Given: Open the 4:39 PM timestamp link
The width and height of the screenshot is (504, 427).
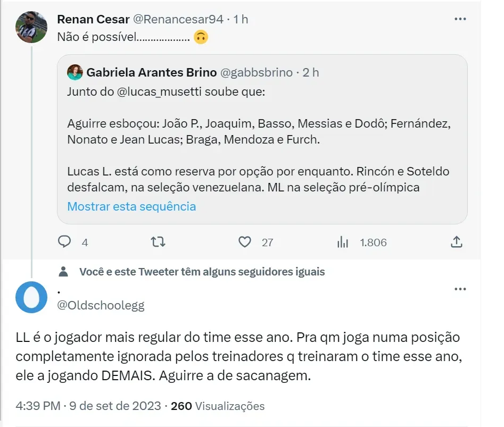Looking at the screenshot, I should click(x=37, y=406).
